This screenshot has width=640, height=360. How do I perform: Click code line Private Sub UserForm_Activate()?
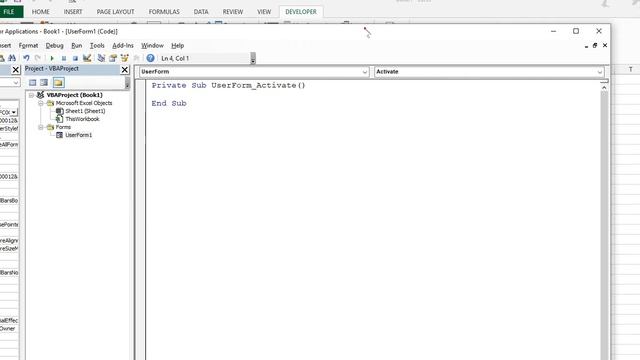[229, 85]
